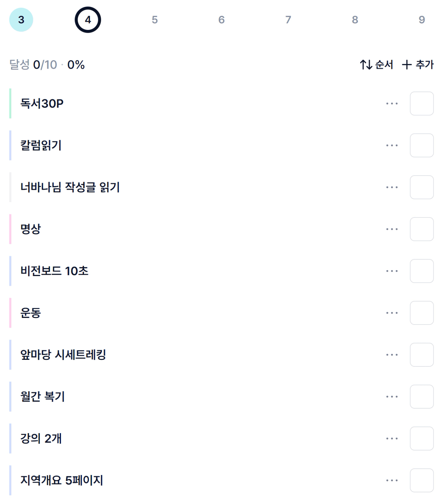Screen dimensions: 444x504
Task: Open more options for 강의 2개
Action: coord(392,439)
